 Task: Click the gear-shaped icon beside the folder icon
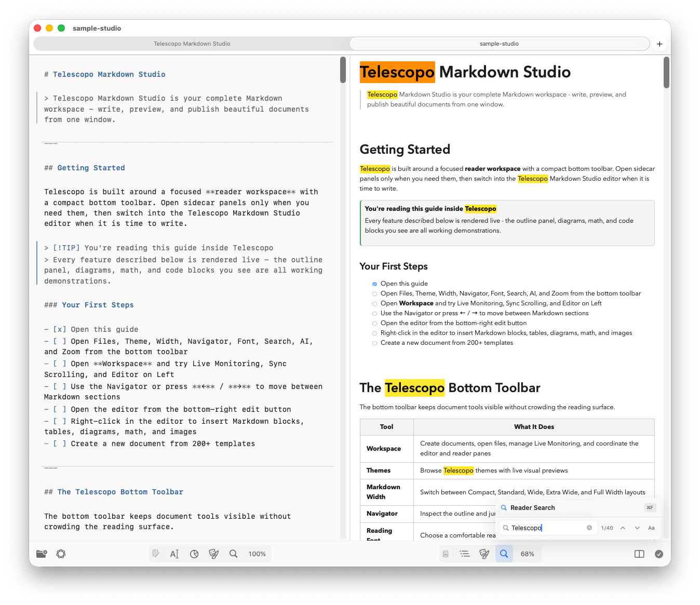pos(61,554)
